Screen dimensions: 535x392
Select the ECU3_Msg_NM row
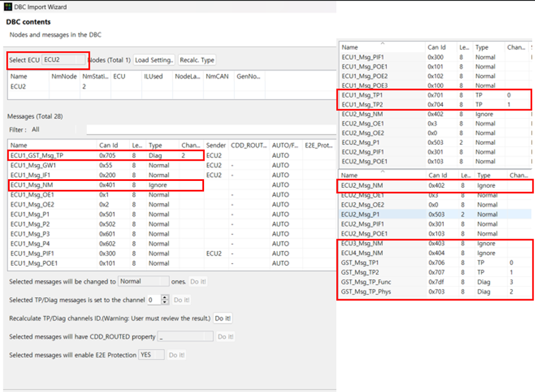tap(435, 243)
